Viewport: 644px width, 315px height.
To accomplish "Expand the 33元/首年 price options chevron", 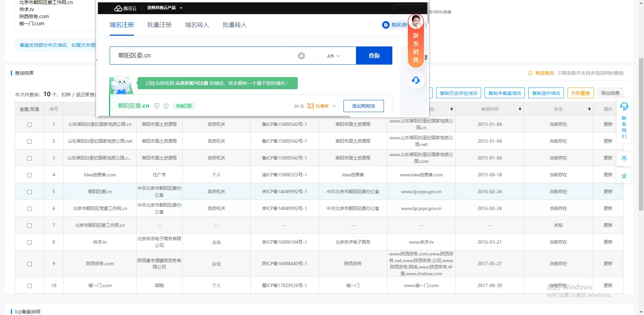I will 334,106.
